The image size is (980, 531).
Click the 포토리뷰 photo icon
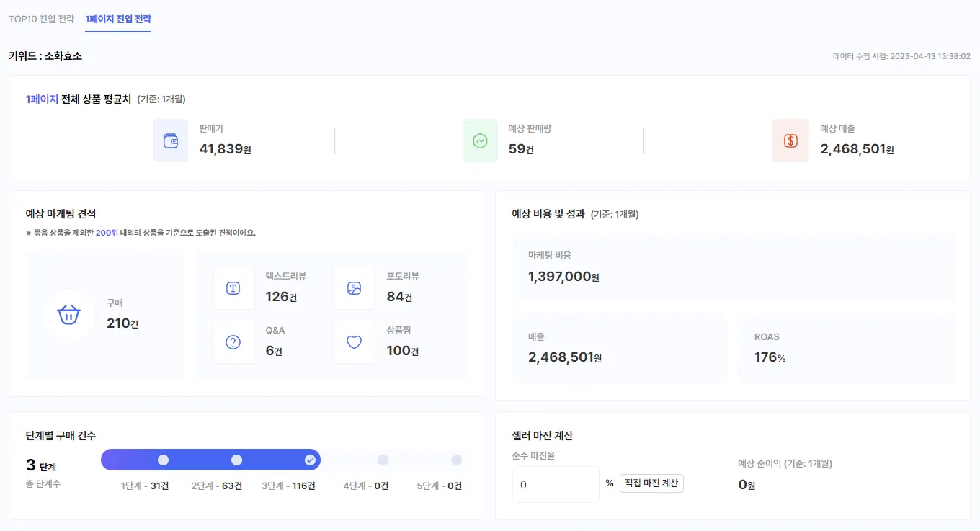coord(354,288)
